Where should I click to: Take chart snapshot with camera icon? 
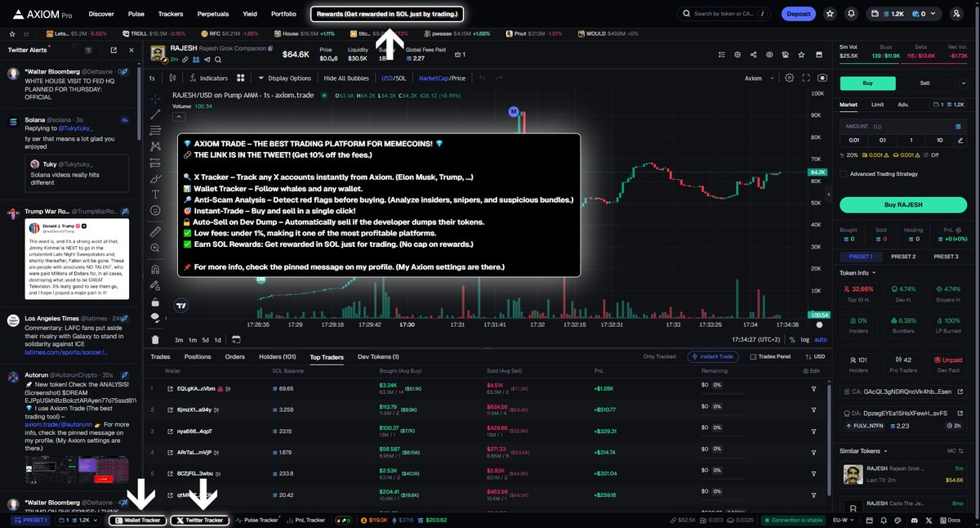point(822,78)
